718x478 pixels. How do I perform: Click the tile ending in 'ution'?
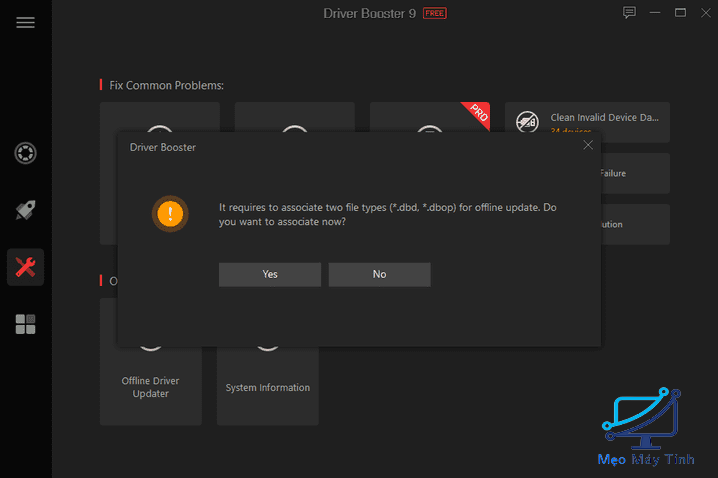click(x=635, y=224)
